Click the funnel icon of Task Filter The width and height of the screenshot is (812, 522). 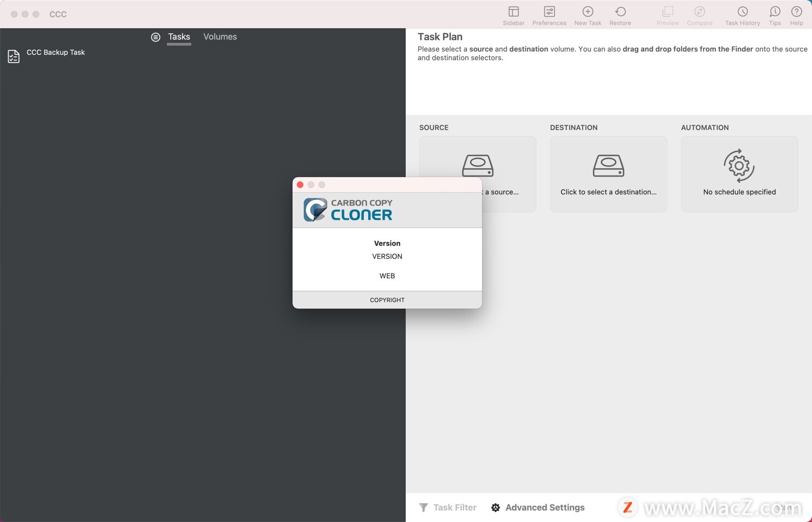point(424,507)
